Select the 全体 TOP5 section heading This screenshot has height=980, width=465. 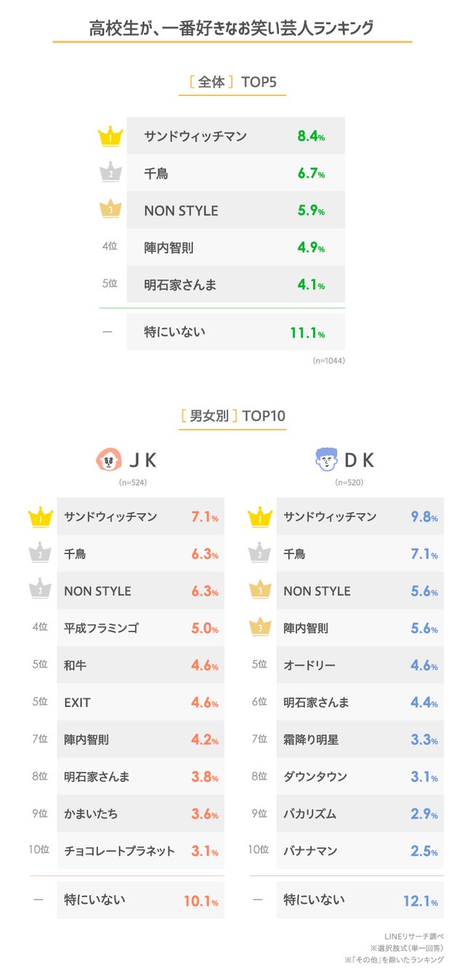click(x=232, y=82)
